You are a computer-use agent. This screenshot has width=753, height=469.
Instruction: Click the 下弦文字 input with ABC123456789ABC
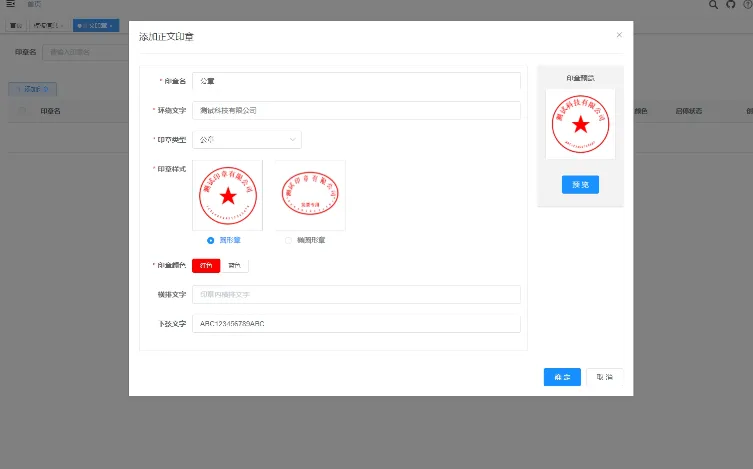356,324
